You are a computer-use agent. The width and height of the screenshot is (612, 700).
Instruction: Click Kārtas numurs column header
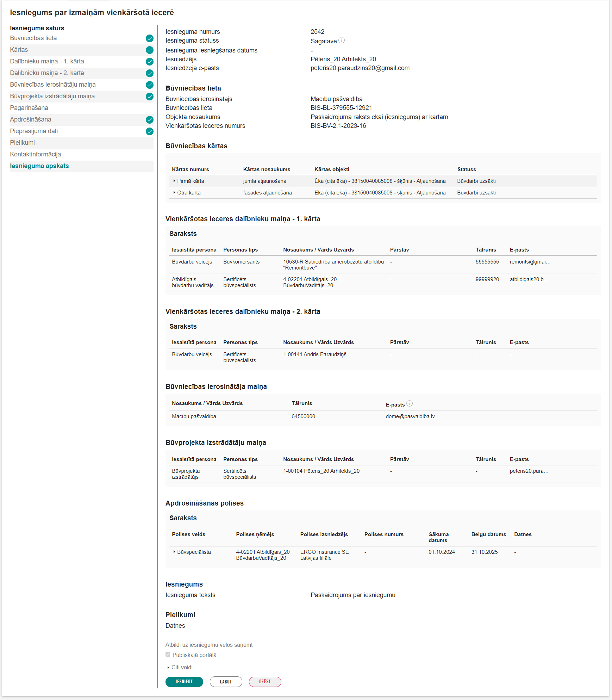[x=190, y=169]
